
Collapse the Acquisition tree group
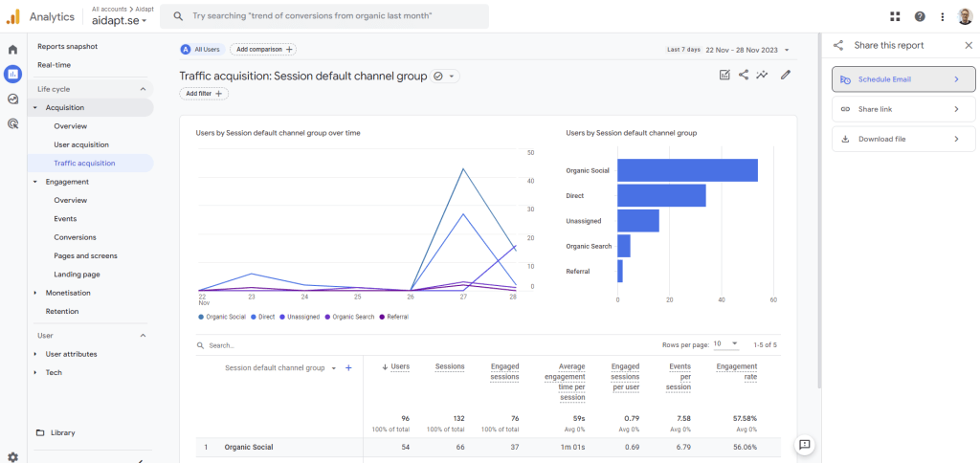[x=35, y=107]
